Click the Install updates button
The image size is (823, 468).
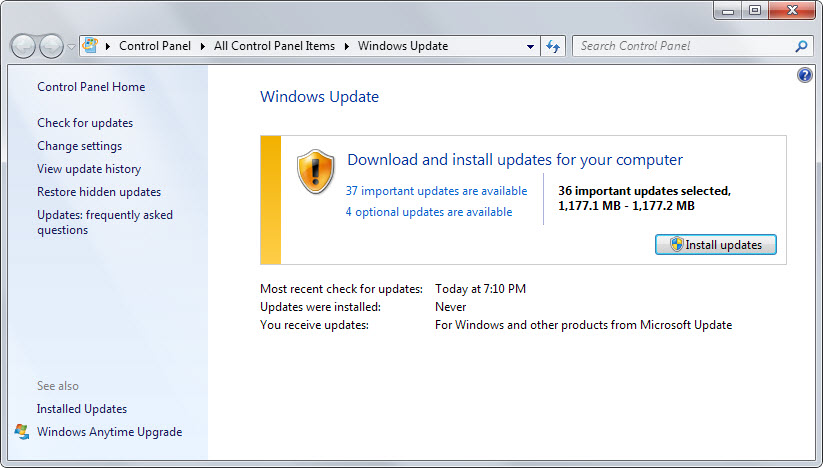click(x=715, y=244)
